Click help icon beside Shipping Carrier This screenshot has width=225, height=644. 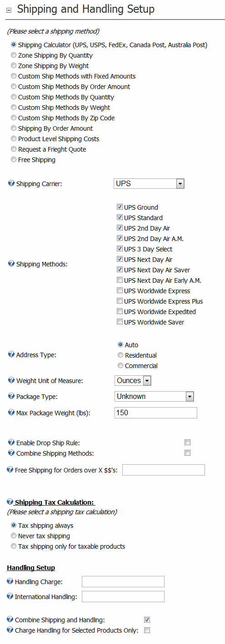(x=11, y=183)
